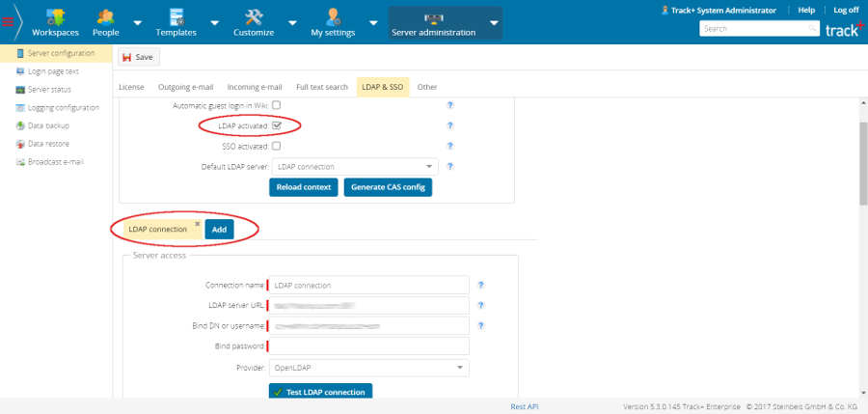Click the hamburger menu icon at top left
Image resolution: width=868 pixels, height=414 pixels.
pyautogui.click(x=8, y=22)
